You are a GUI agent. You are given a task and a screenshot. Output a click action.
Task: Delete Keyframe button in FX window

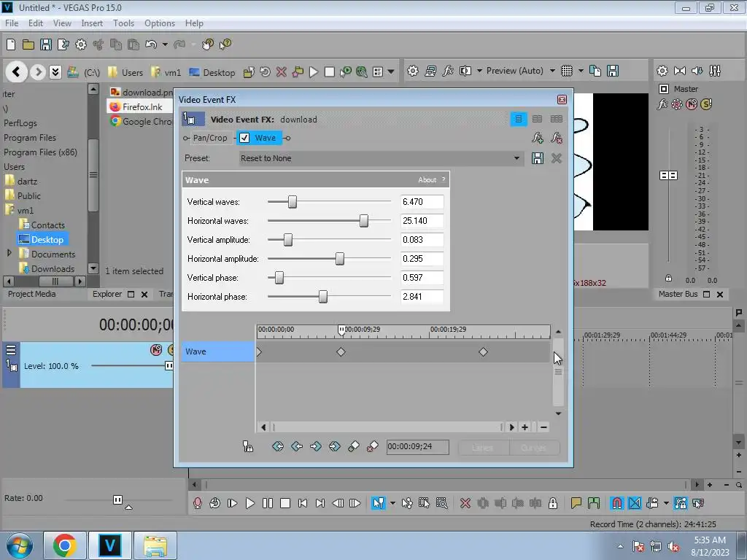[372, 447]
